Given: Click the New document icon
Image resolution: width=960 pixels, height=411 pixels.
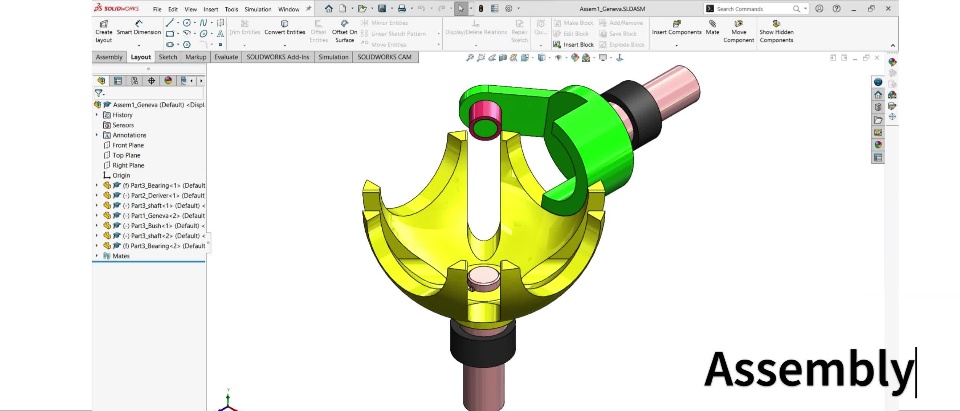Looking at the screenshot, I should pyautogui.click(x=342, y=9).
